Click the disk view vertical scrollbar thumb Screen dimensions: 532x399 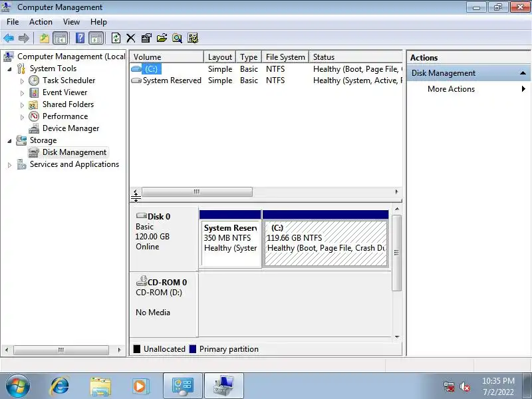[x=396, y=253]
